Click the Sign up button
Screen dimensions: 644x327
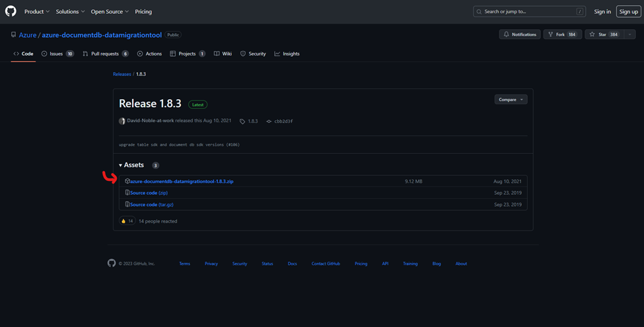click(x=628, y=11)
